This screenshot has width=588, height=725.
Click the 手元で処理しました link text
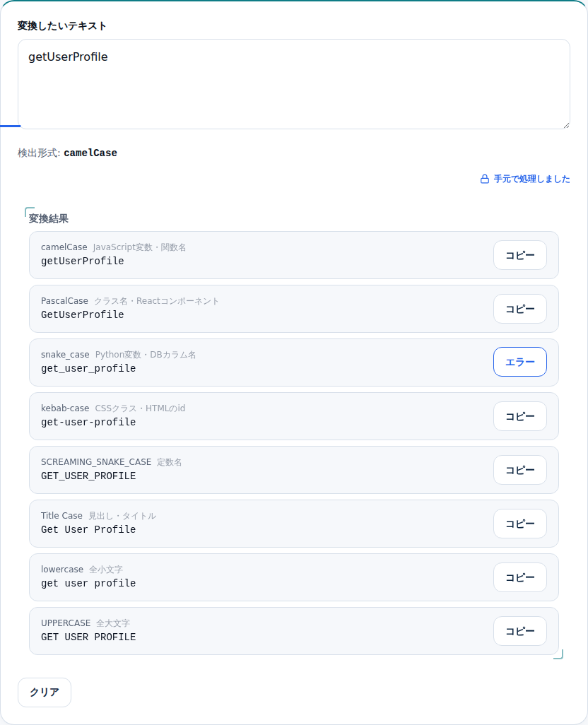click(531, 179)
